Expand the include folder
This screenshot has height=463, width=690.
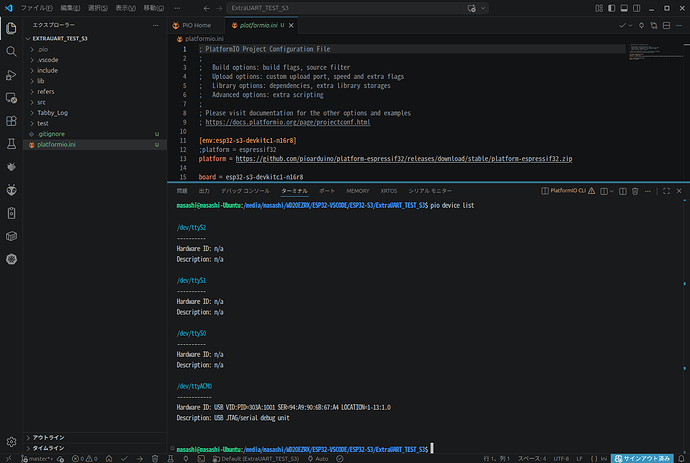[x=95, y=70]
